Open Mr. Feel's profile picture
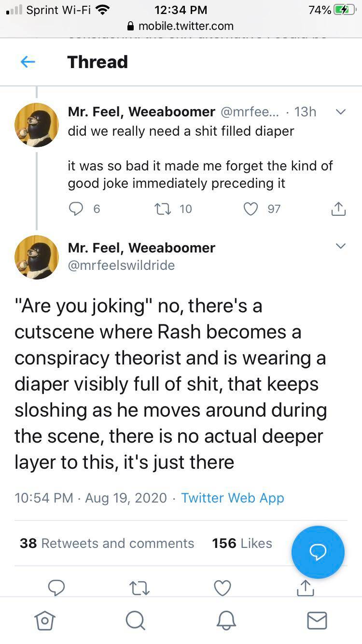 coord(37,257)
